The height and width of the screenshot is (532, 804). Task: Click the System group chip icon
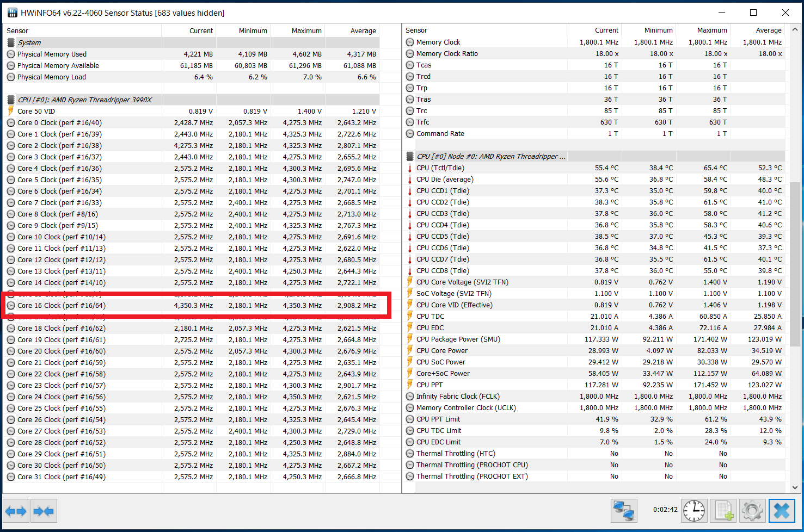coord(11,42)
